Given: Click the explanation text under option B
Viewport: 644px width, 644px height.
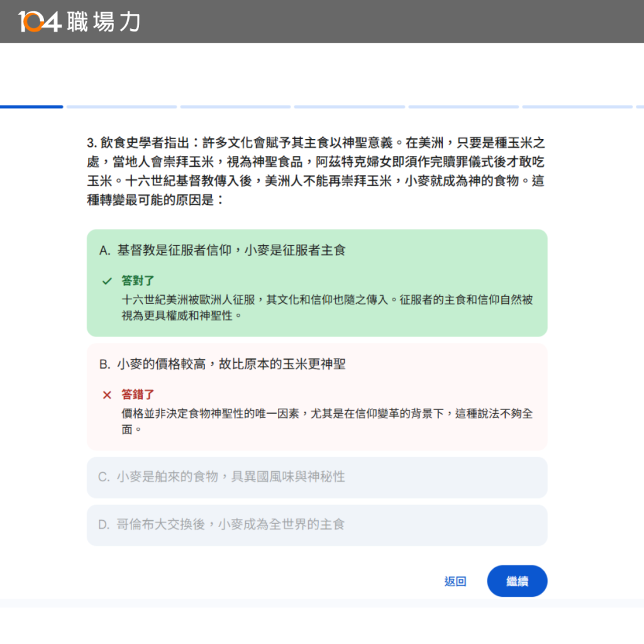Looking at the screenshot, I should (327, 421).
